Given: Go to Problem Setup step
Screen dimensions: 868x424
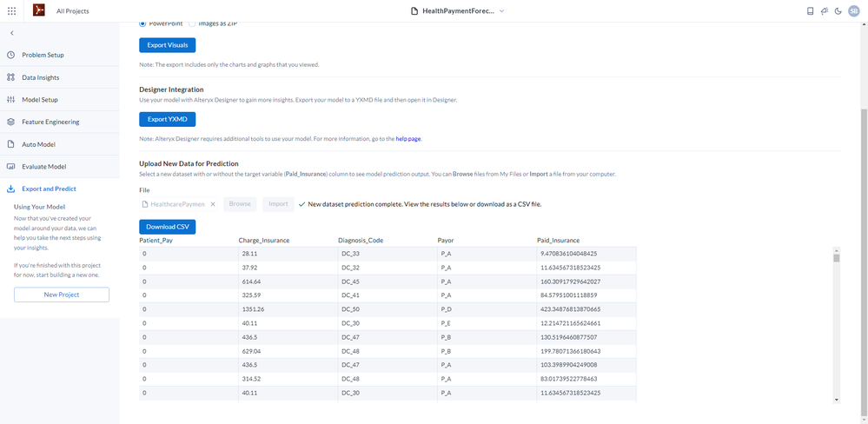Looking at the screenshot, I should pos(60,56).
